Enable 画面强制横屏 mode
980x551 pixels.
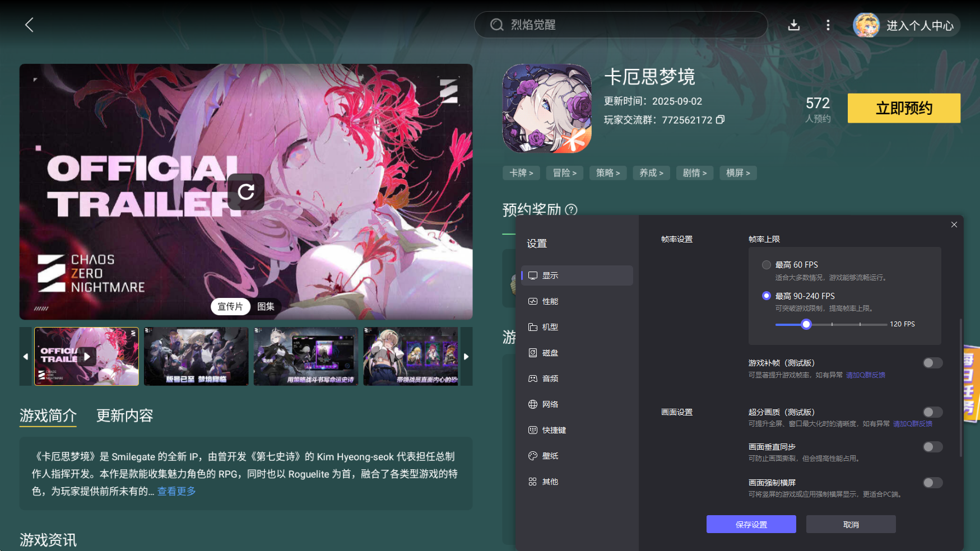932,482
